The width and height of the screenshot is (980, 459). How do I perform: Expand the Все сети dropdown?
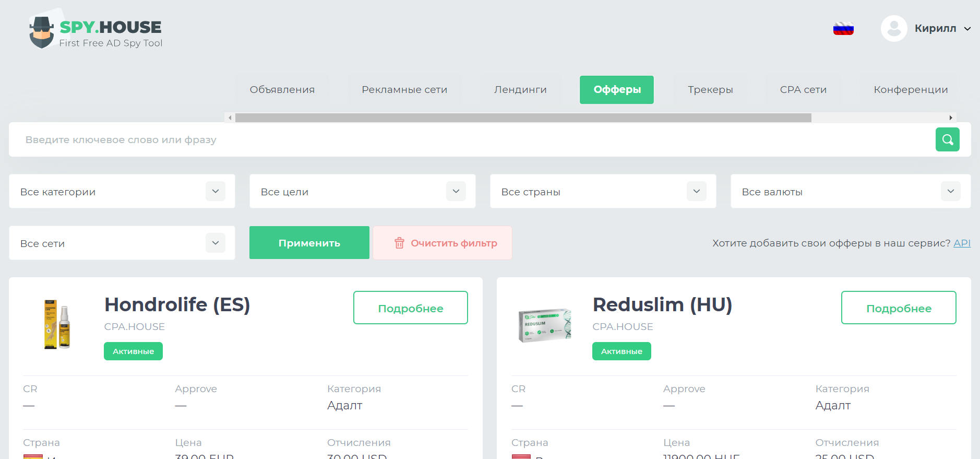point(122,243)
